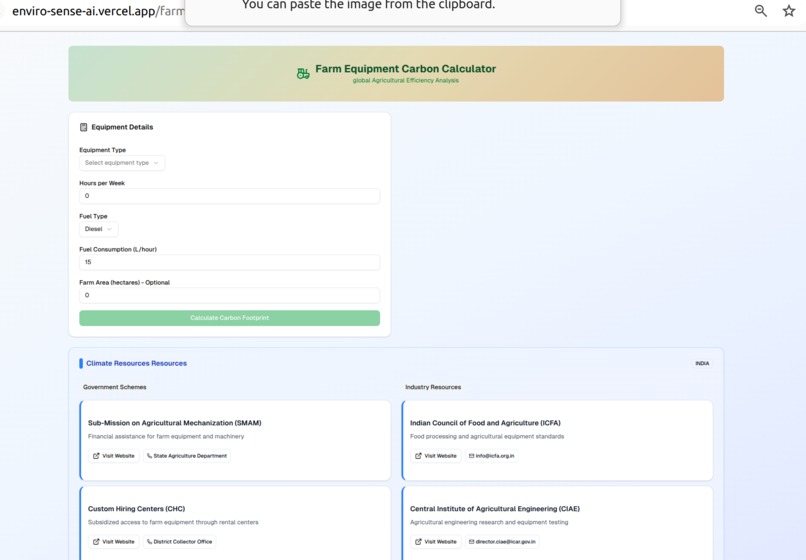Screen dimensions: 806x560
Task: Click the browser address bar URL
Action: (98, 11)
